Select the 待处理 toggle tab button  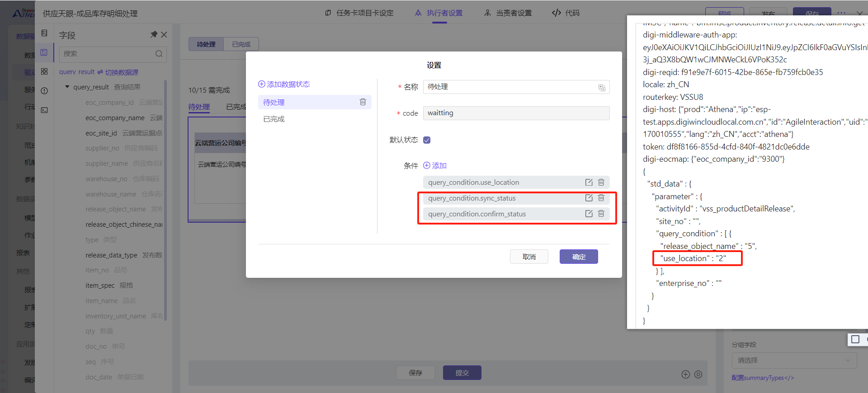click(x=206, y=44)
